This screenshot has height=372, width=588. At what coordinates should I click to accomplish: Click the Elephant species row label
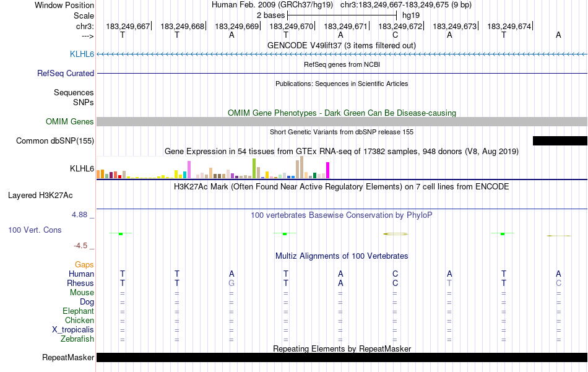78,311
